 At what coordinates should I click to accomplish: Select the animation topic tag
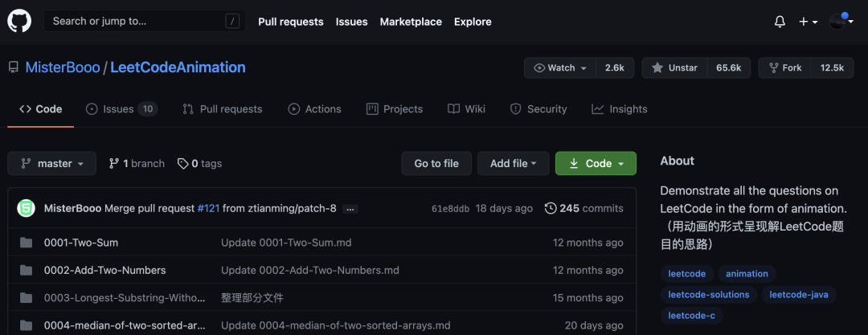coord(747,273)
